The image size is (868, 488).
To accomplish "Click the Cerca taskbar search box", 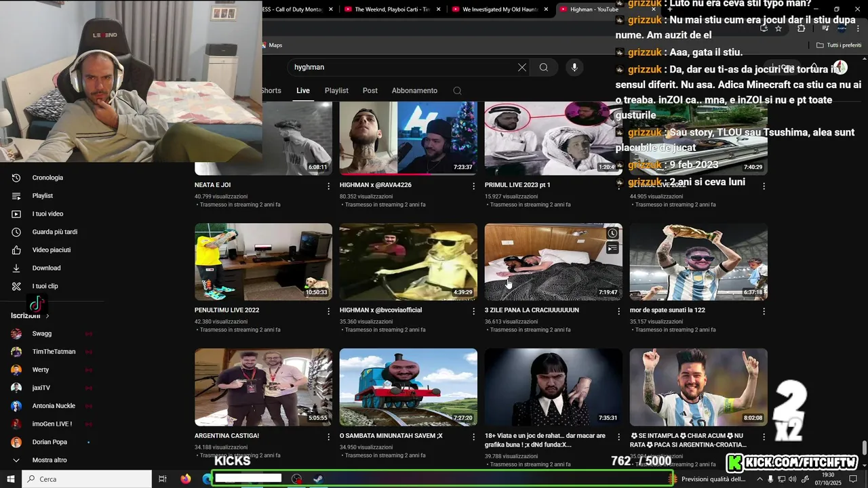I will point(87,479).
